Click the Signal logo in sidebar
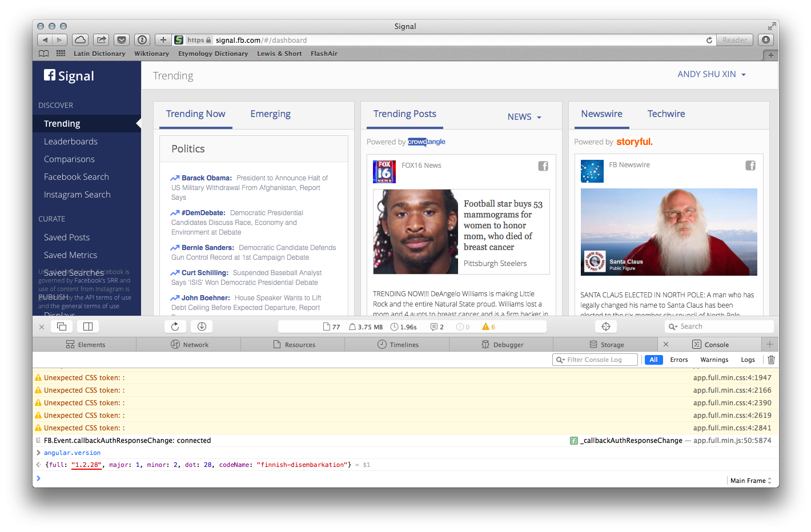Viewport: 811px width, 532px height. [69, 76]
